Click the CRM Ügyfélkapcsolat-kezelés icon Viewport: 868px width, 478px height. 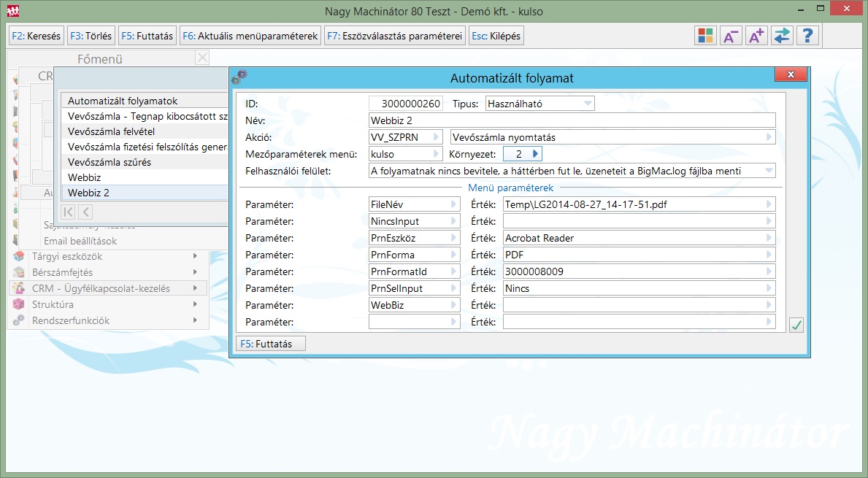tap(20, 288)
